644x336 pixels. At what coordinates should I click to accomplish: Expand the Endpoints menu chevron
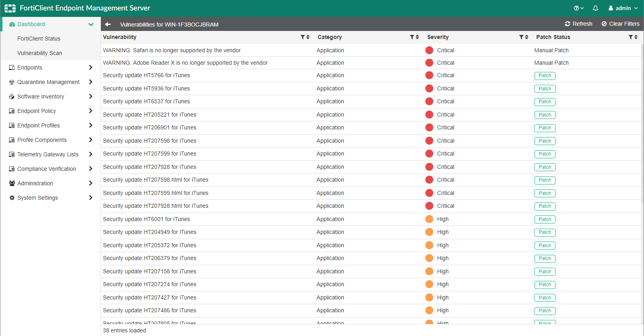[90, 68]
